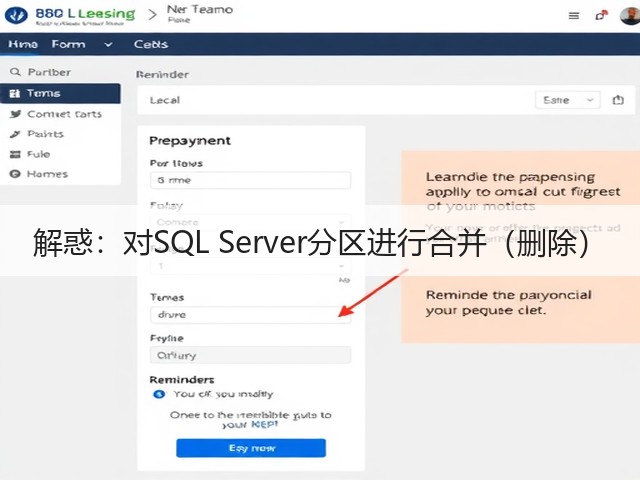The height and width of the screenshot is (480, 640).
Task: Click the blue Esy now button
Action: 251,448
